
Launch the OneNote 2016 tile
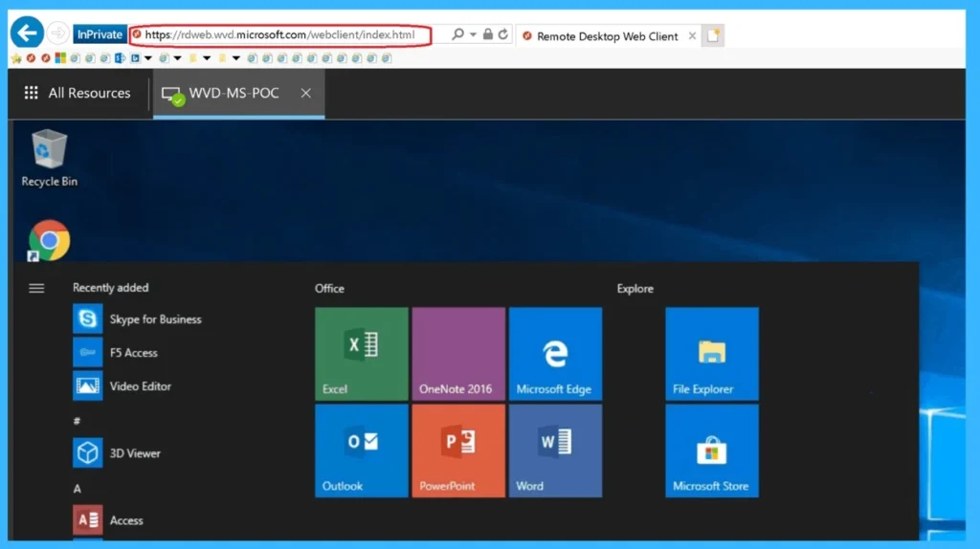tap(458, 354)
